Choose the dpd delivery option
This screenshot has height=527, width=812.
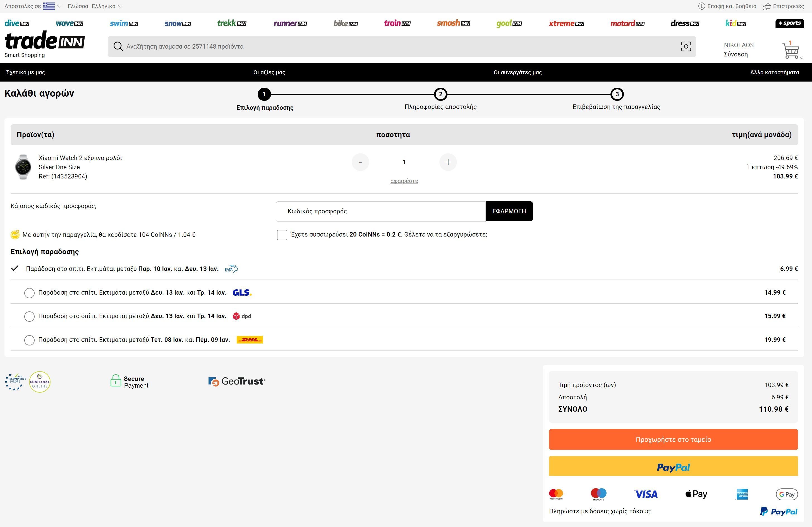(x=29, y=316)
